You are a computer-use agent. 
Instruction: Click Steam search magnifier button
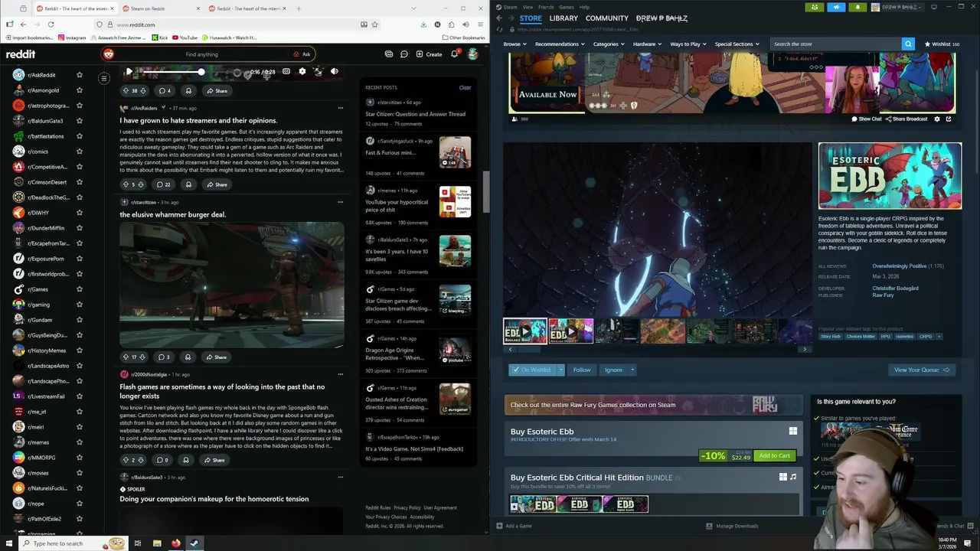pyautogui.click(x=908, y=44)
